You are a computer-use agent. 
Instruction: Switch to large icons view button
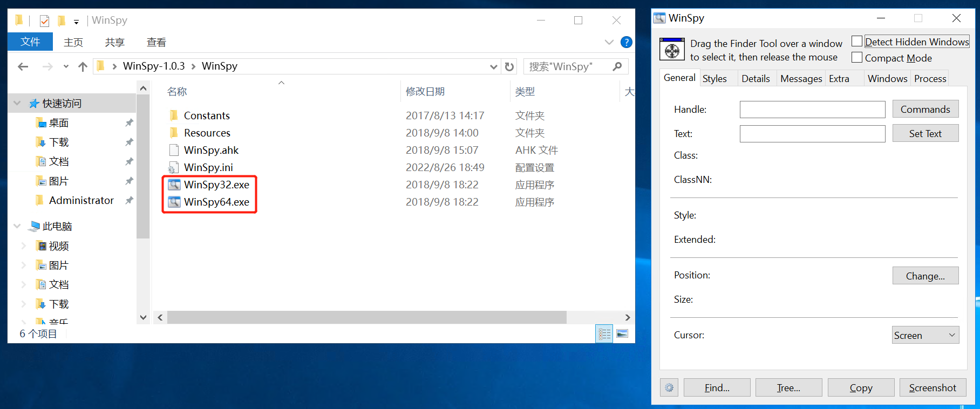tap(622, 333)
